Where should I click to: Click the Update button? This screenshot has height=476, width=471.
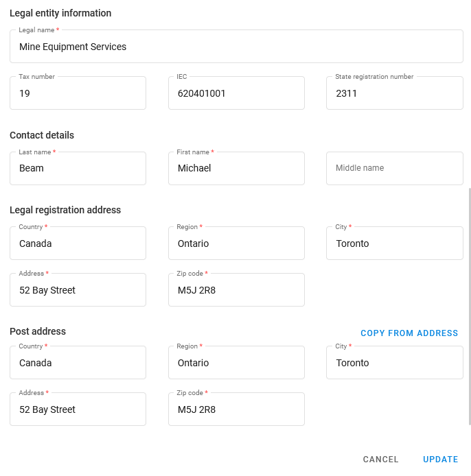point(440,460)
